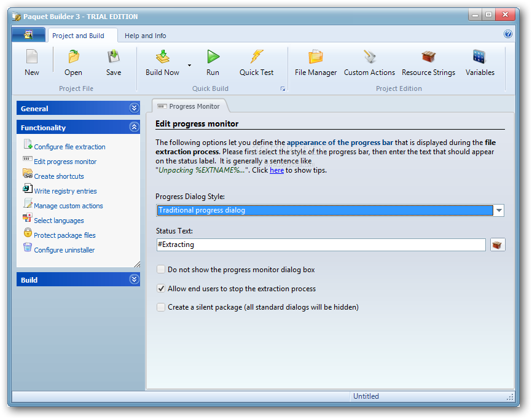
Task: Open Configure uninstaller link
Action: pos(64,250)
